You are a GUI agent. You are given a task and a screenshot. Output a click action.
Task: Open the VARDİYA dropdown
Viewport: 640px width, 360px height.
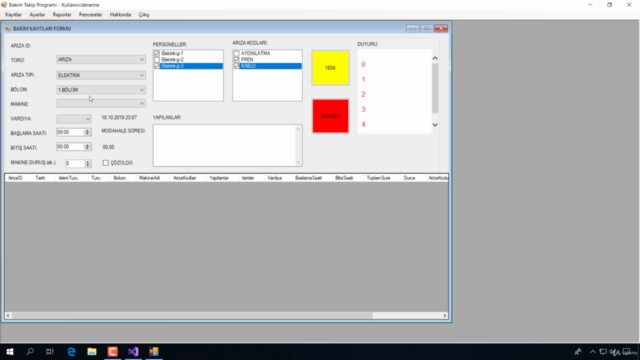[x=87, y=119]
